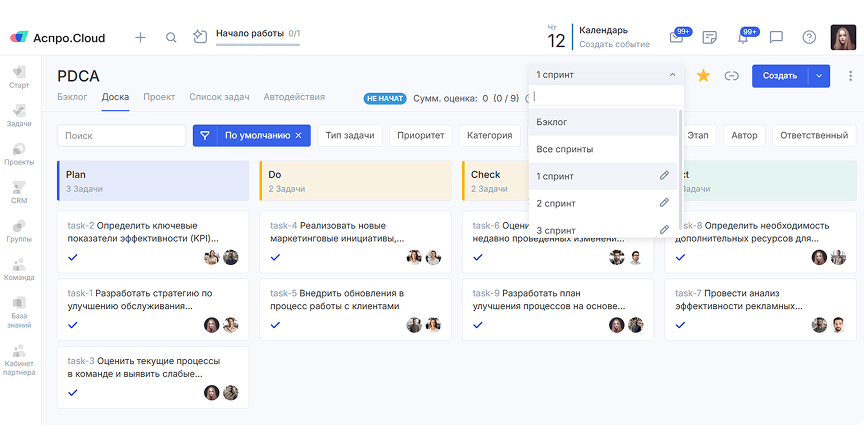The image size is (864, 445).
Task: Expand the arrow next to Создать
Action: [x=819, y=76]
